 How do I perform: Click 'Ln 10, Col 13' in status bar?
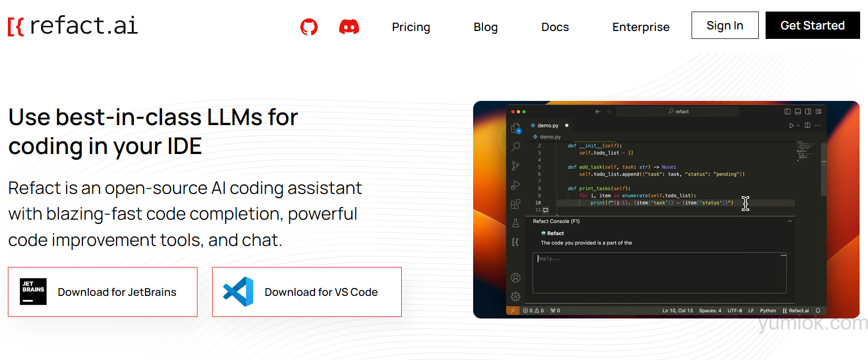[x=677, y=311]
